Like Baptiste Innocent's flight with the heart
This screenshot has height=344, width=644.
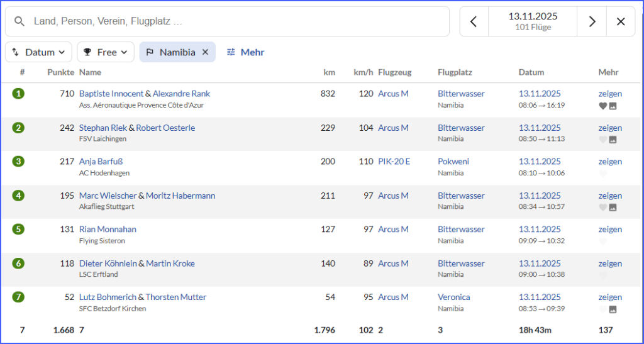click(602, 106)
